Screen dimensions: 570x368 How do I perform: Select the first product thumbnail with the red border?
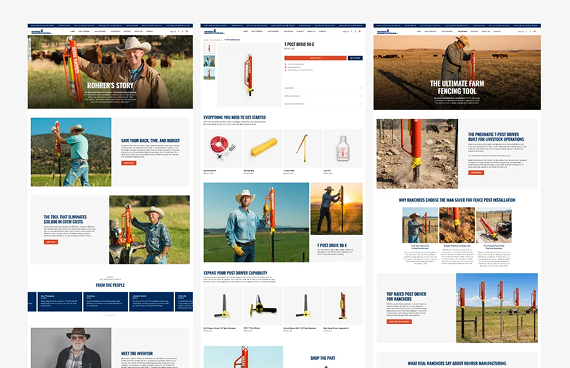[x=209, y=48]
